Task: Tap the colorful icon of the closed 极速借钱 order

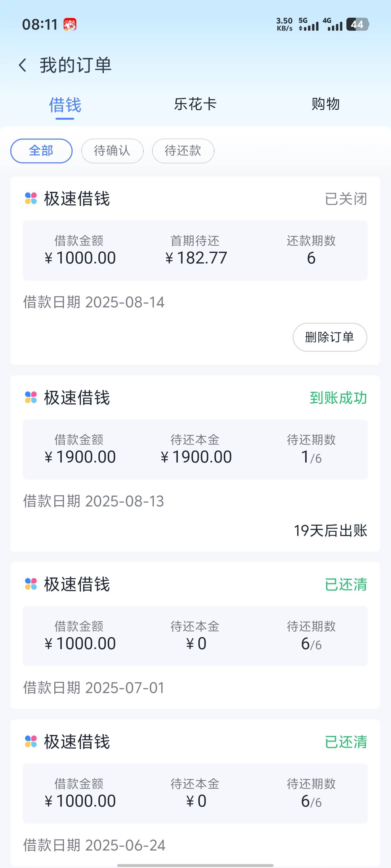Action: [31, 198]
